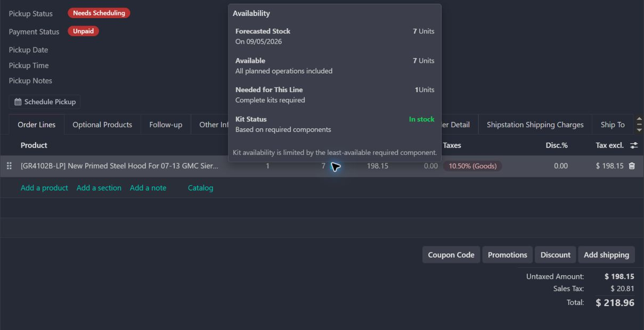The width and height of the screenshot is (644, 330).
Task: Click the Untaxed Amount $ 198.15 value
Action: click(619, 277)
